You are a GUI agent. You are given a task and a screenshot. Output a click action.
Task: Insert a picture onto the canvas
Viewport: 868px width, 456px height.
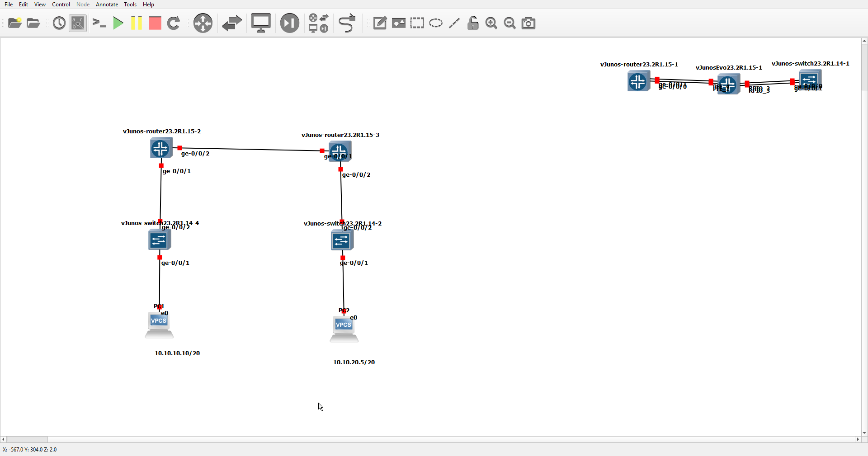click(x=399, y=23)
